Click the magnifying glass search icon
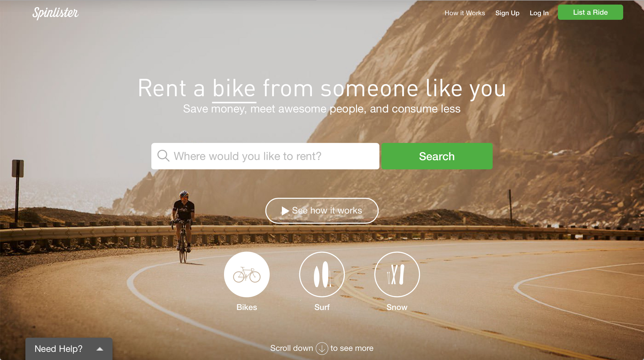This screenshot has width=644, height=360. (x=163, y=156)
